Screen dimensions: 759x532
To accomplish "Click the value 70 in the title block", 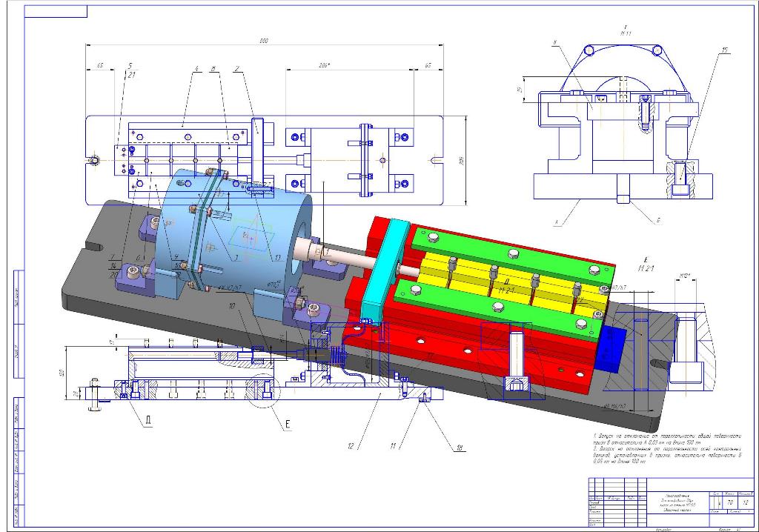I will 729,503.
